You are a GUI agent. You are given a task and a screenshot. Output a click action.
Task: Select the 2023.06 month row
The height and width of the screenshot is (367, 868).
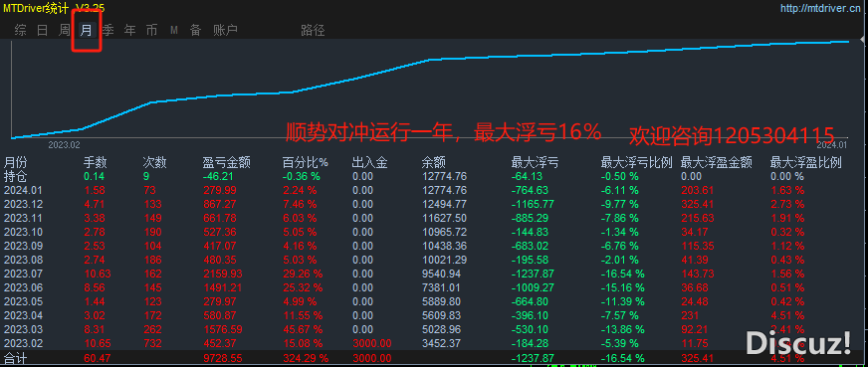pyautogui.click(x=434, y=287)
